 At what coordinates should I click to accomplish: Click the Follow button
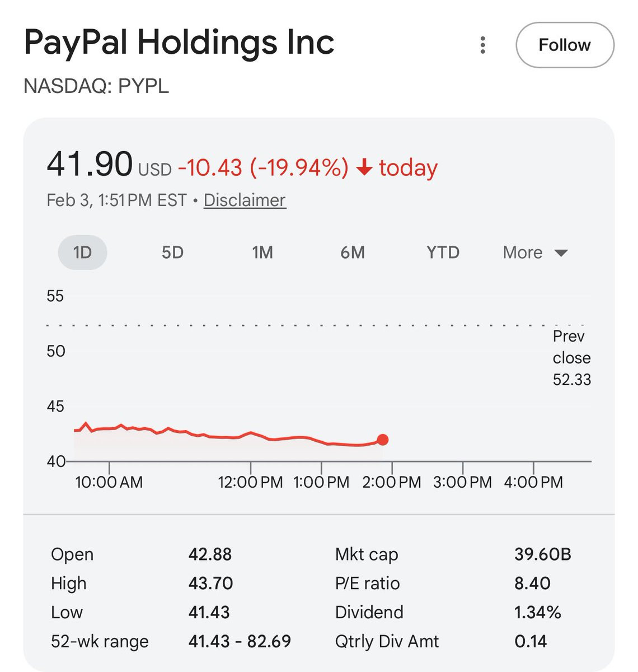[x=564, y=45]
